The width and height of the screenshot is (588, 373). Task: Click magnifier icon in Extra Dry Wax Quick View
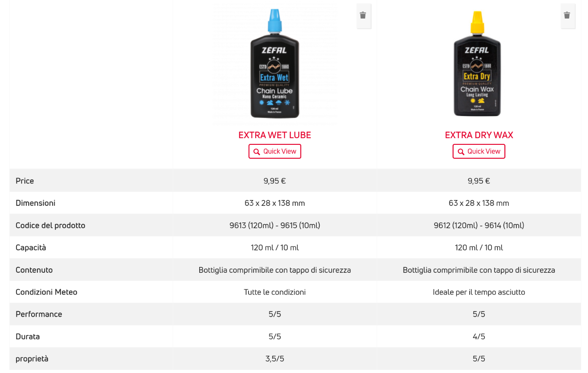point(461,152)
